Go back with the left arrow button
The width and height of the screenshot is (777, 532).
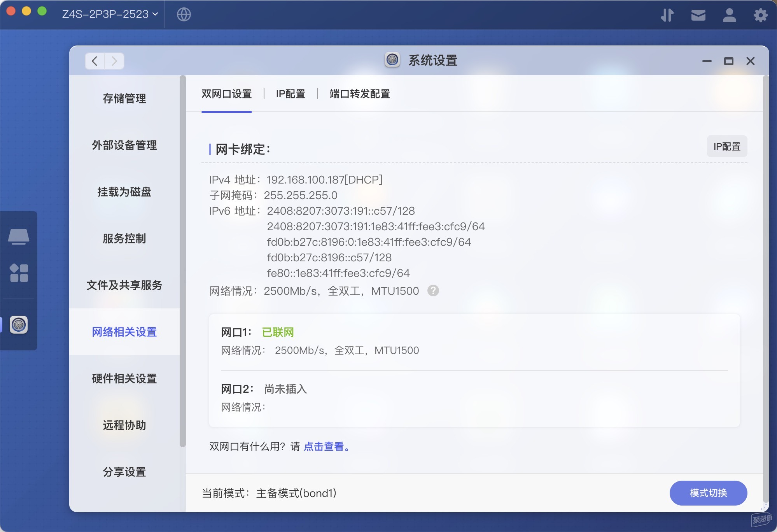click(x=94, y=61)
